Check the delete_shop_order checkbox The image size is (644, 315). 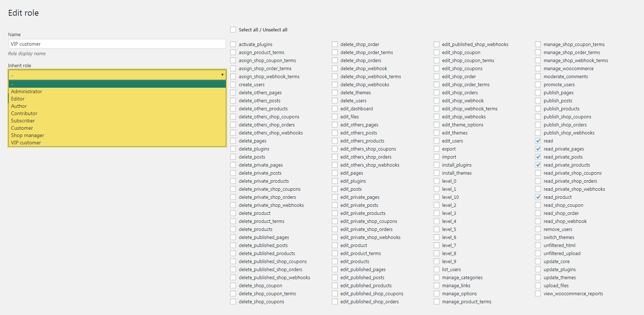tap(335, 44)
